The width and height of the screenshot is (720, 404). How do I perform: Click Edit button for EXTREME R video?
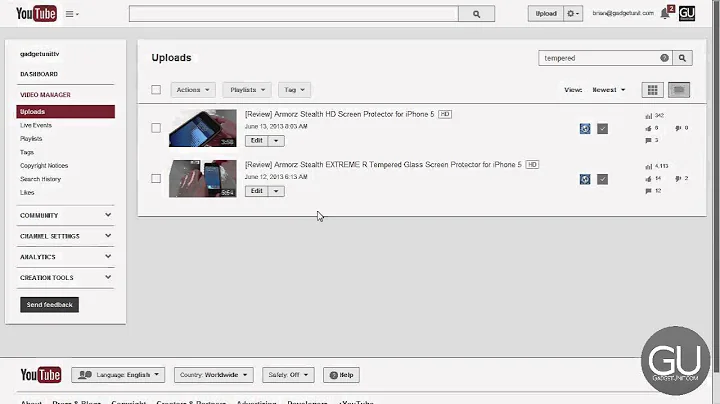257,191
